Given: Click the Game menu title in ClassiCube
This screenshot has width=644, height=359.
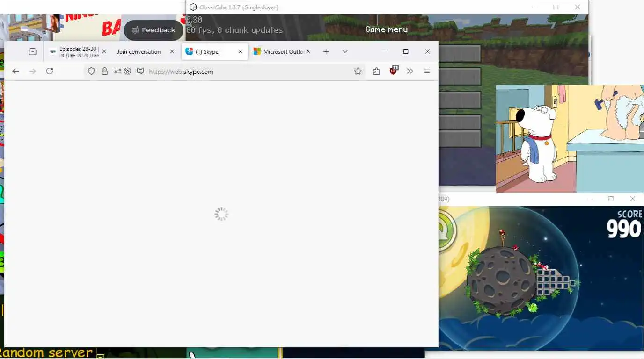Looking at the screenshot, I should [x=386, y=29].
